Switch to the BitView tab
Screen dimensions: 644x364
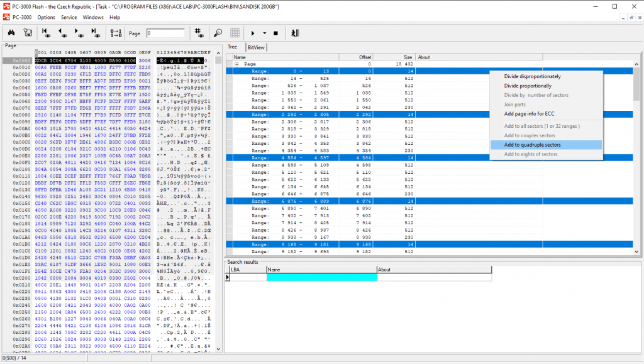click(256, 47)
